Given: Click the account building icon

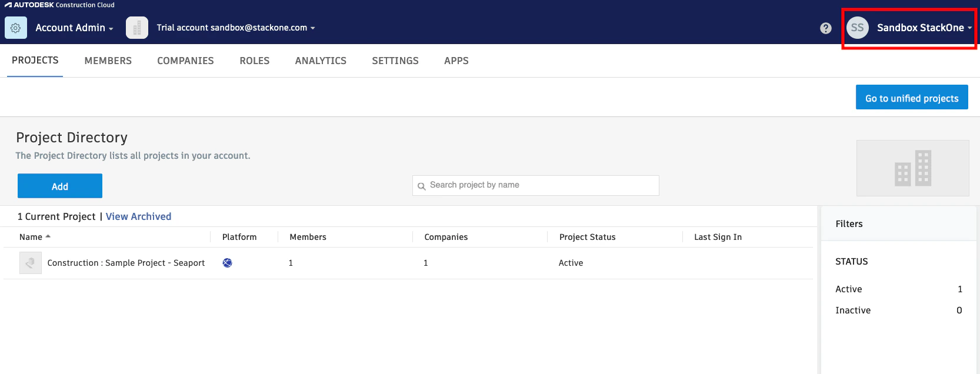Looking at the screenshot, I should pos(137,28).
